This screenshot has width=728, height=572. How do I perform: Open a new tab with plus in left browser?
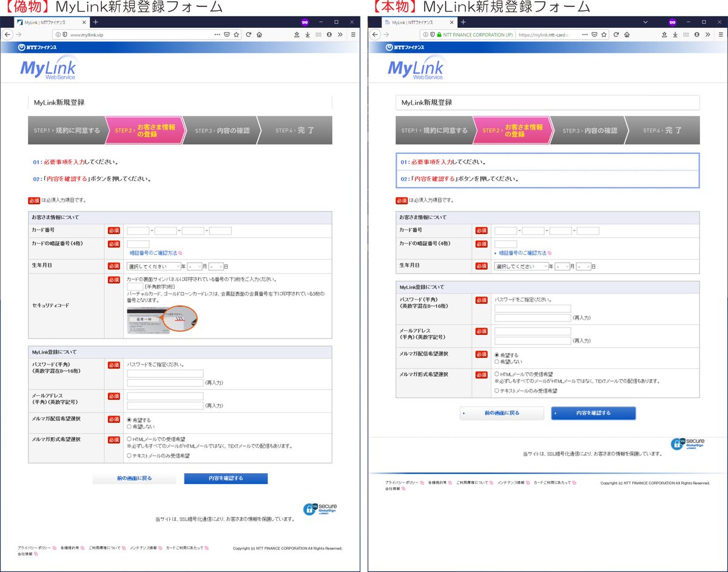[x=95, y=22]
